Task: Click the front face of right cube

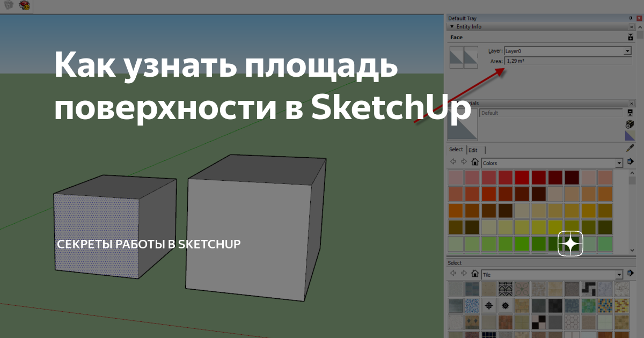Action: coord(248,239)
